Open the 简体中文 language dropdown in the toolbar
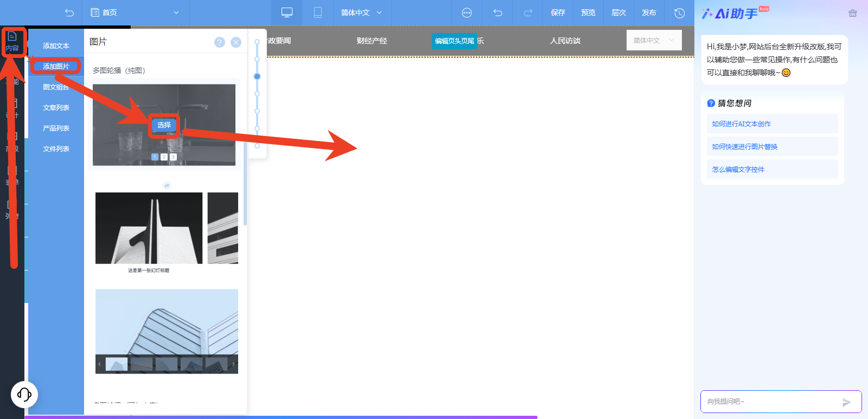868x419 pixels. 361,12
